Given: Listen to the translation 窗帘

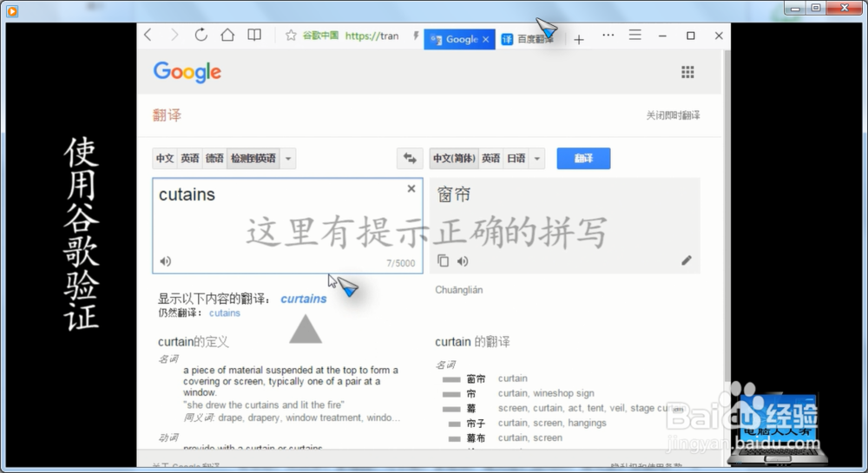Looking at the screenshot, I should pos(463,261).
